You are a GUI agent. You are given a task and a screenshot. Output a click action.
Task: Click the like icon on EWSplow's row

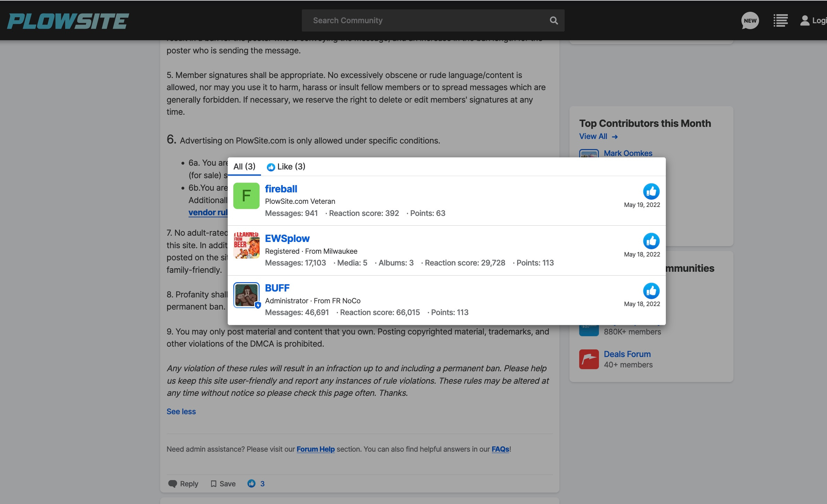click(651, 241)
